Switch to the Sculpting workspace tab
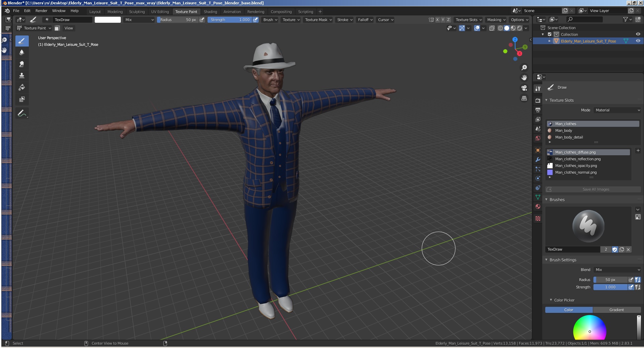Screen dimensions: 644x348 tap(137, 12)
